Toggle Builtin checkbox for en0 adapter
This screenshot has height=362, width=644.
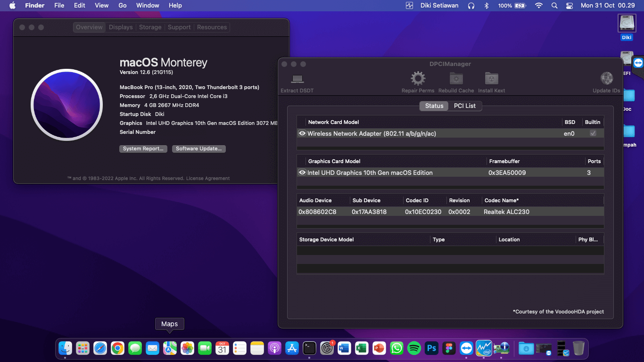[x=593, y=133]
